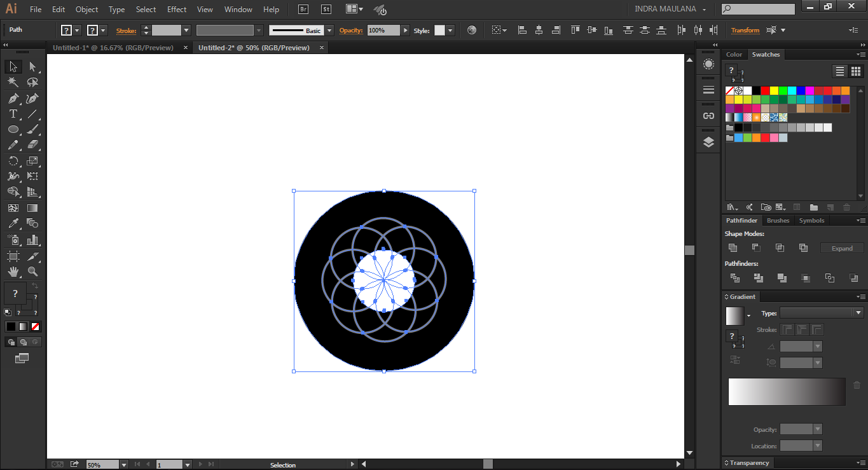Select the Hand tool
The image size is (868, 470).
click(x=13, y=272)
